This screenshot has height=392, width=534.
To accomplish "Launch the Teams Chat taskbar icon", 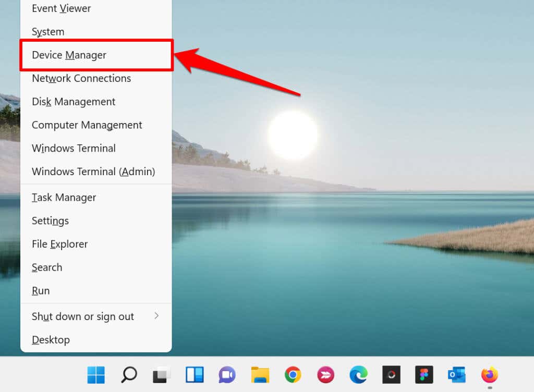I will (227, 375).
